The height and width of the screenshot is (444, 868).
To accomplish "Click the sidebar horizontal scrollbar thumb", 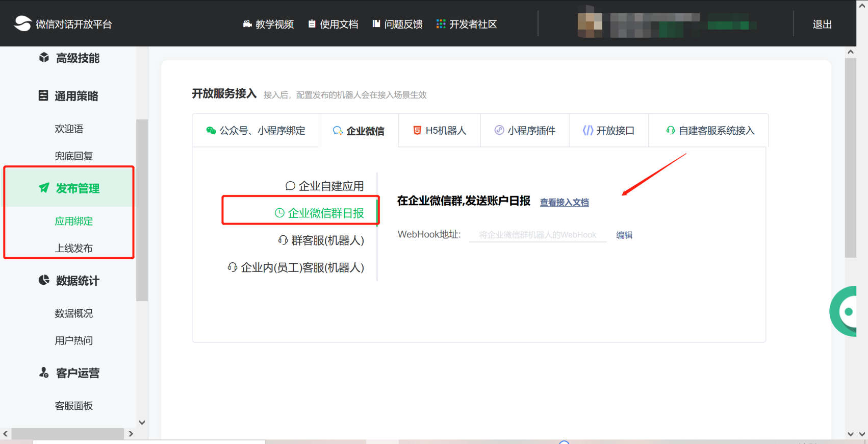I will pos(68,434).
